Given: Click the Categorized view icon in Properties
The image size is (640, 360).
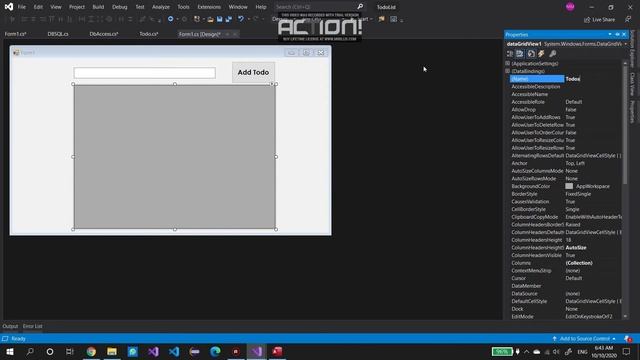Looking at the screenshot, I should click(510, 54).
